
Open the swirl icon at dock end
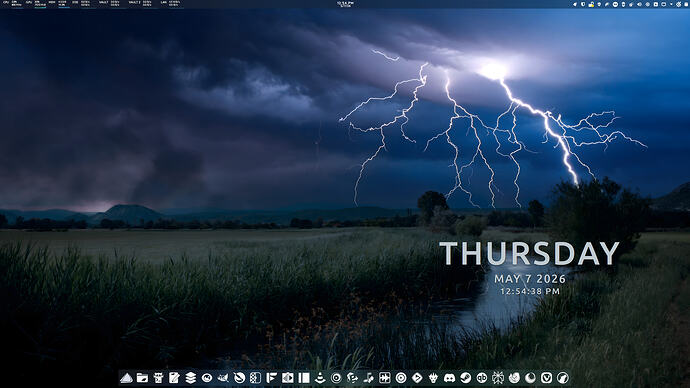click(x=563, y=378)
